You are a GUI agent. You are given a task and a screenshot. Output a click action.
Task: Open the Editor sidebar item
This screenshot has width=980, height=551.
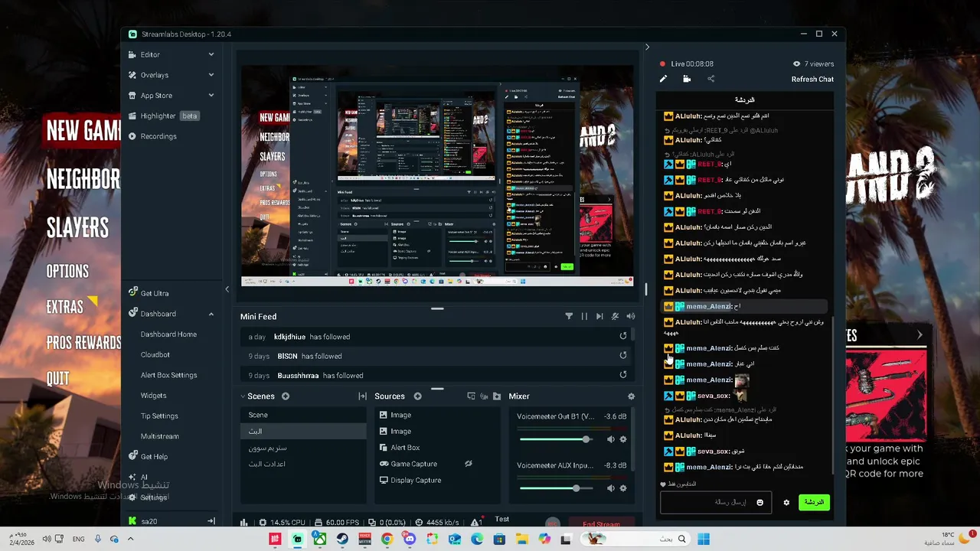150,54
